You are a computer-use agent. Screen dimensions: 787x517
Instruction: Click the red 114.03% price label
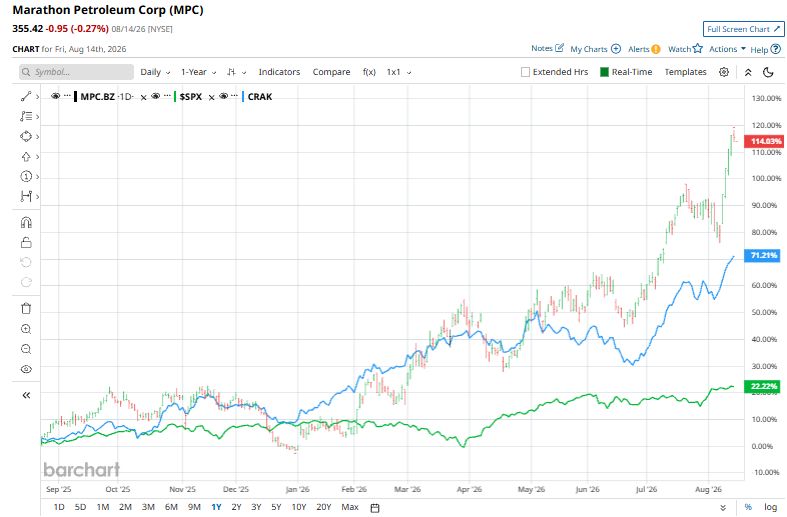point(763,141)
